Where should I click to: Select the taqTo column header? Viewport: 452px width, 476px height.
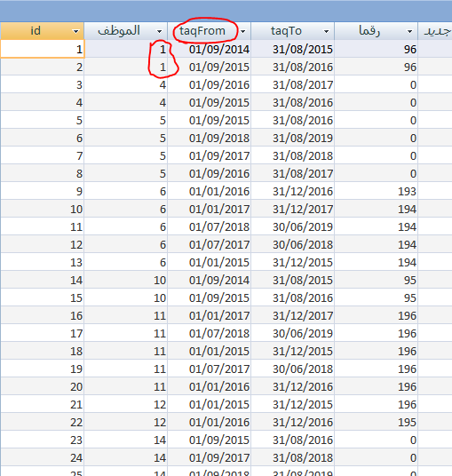[293, 31]
